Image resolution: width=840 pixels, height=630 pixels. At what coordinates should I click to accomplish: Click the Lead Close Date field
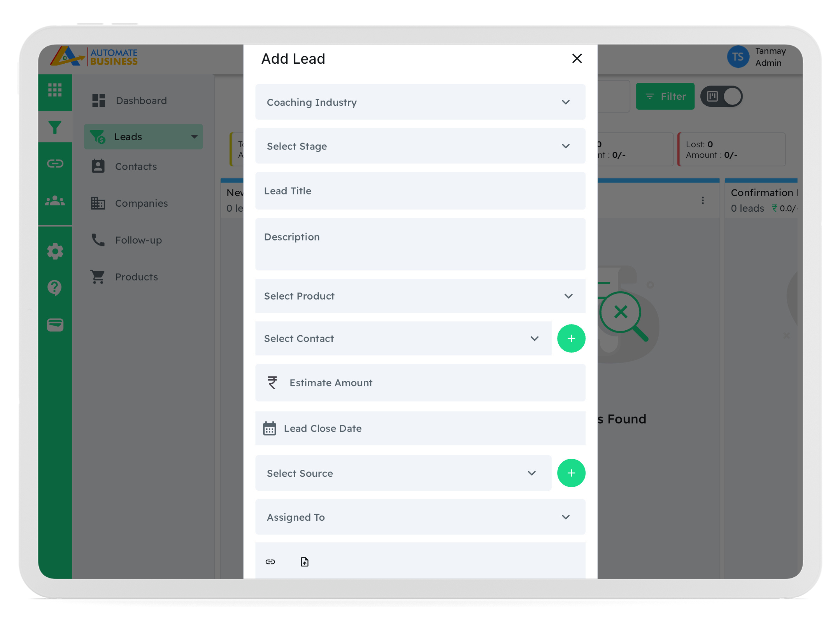[x=420, y=428]
